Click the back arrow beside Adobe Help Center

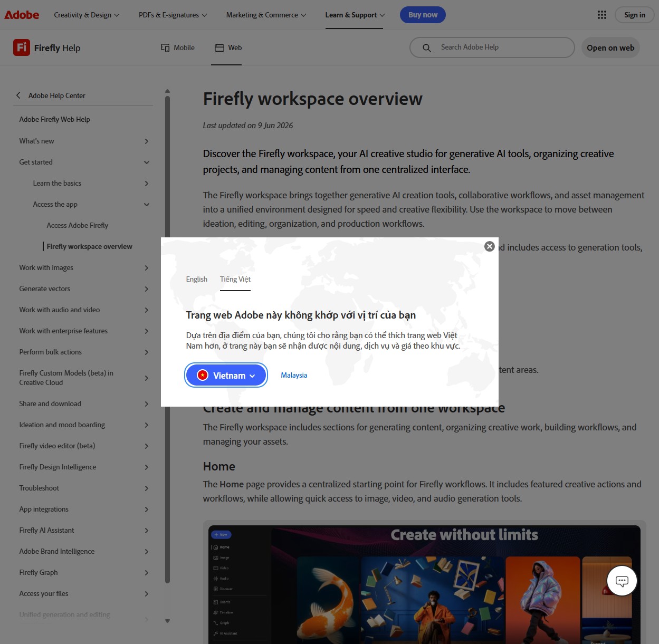coord(18,95)
